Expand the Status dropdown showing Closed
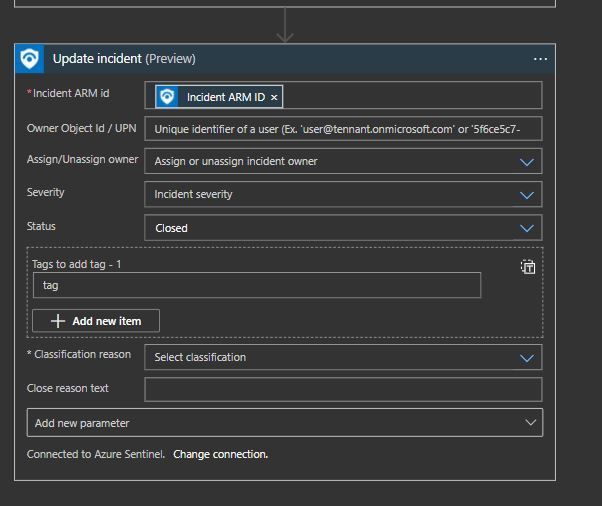The image size is (602, 506). [527, 228]
